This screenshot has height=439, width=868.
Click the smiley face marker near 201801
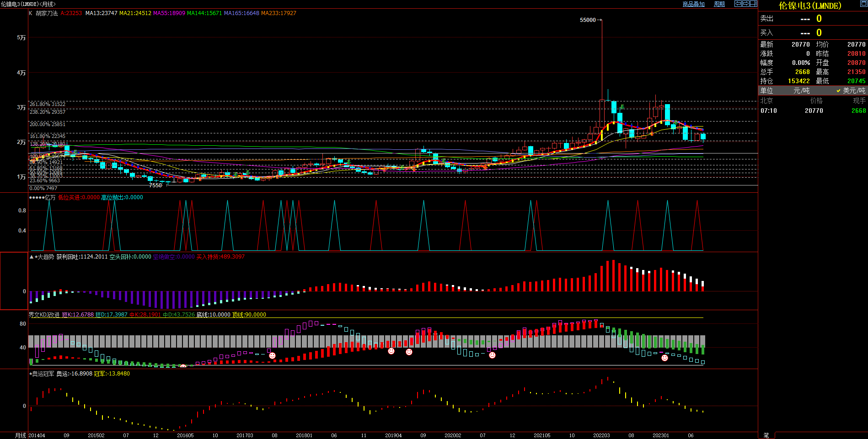[x=272, y=355]
